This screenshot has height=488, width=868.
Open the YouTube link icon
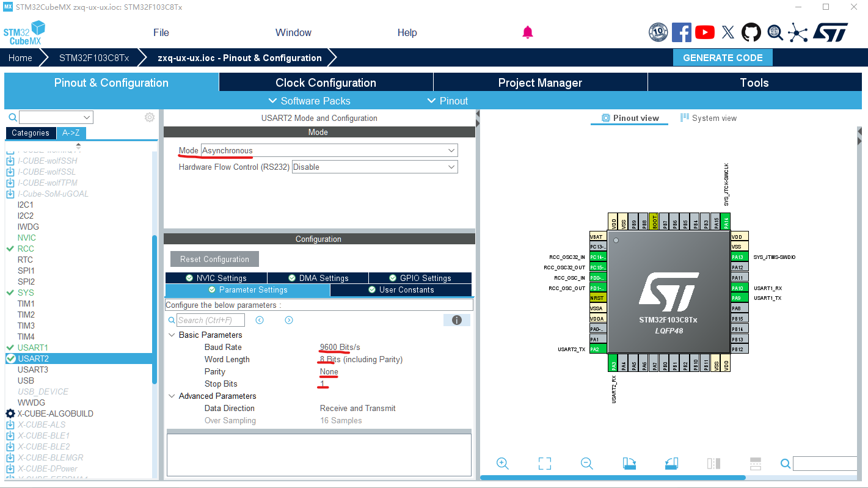[x=704, y=32]
